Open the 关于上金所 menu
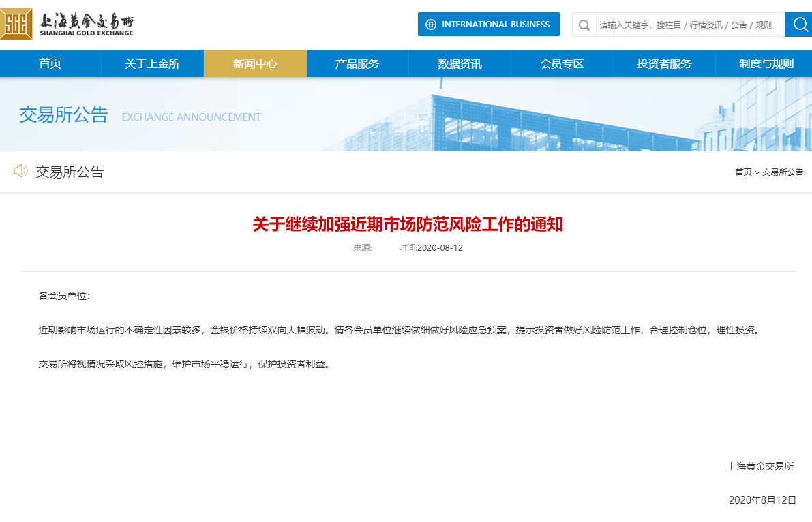 click(153, 63)
